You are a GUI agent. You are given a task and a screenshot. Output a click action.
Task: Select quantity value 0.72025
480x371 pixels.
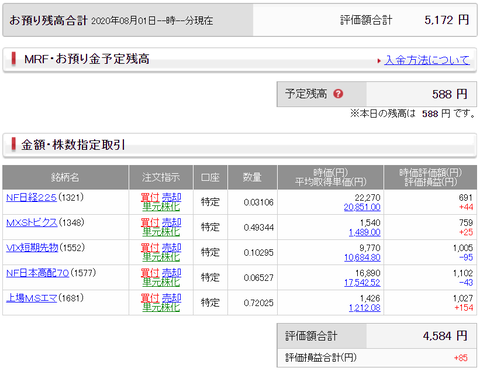coord(259,303)
